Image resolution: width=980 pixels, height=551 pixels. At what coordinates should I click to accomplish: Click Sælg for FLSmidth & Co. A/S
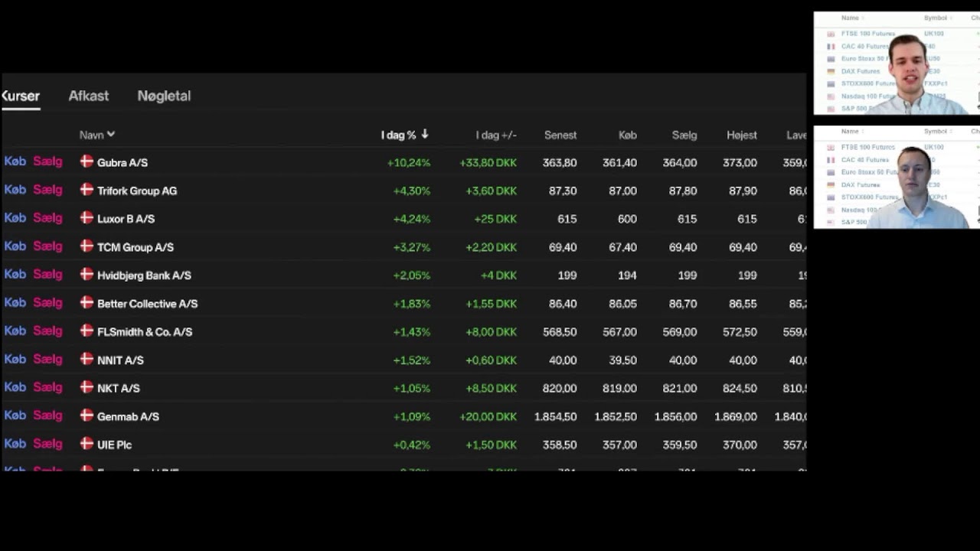click(x=47, y=331)
